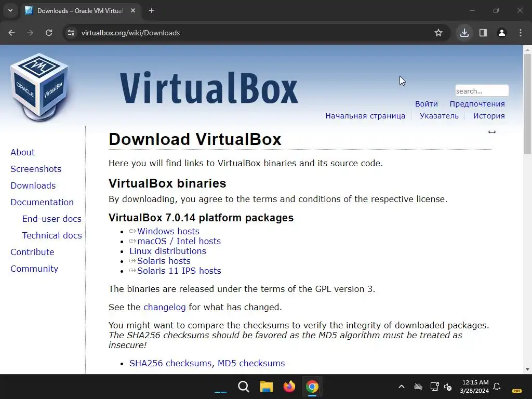Click the PRE badge icon in tray corner
This screenshot has width=532, height=399.
517,391
